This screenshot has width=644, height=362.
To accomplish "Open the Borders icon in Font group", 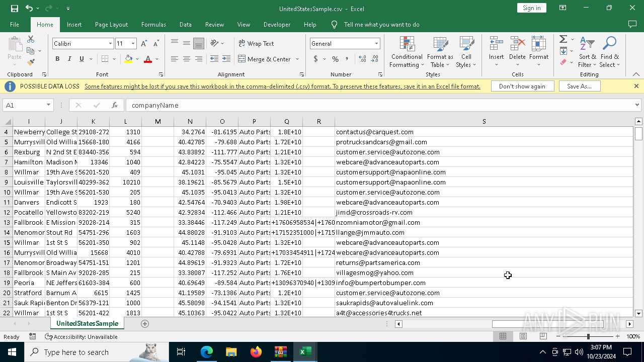I will click(105, 59).
